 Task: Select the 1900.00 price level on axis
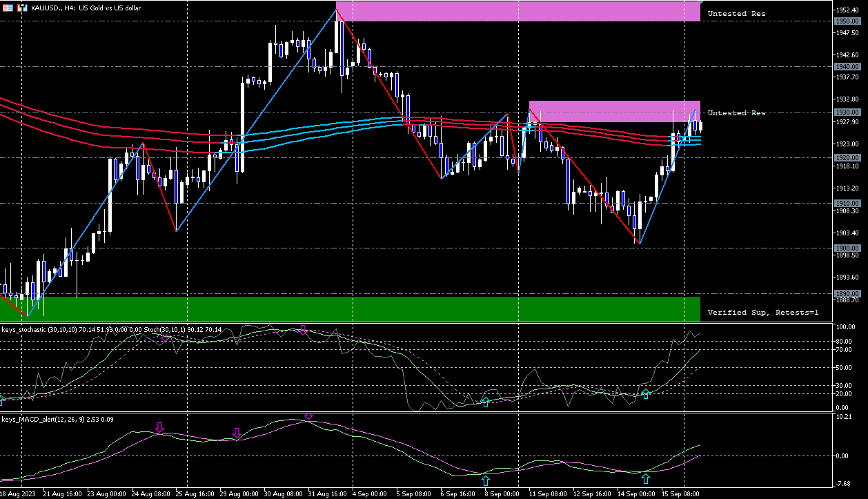click(846, 248)
